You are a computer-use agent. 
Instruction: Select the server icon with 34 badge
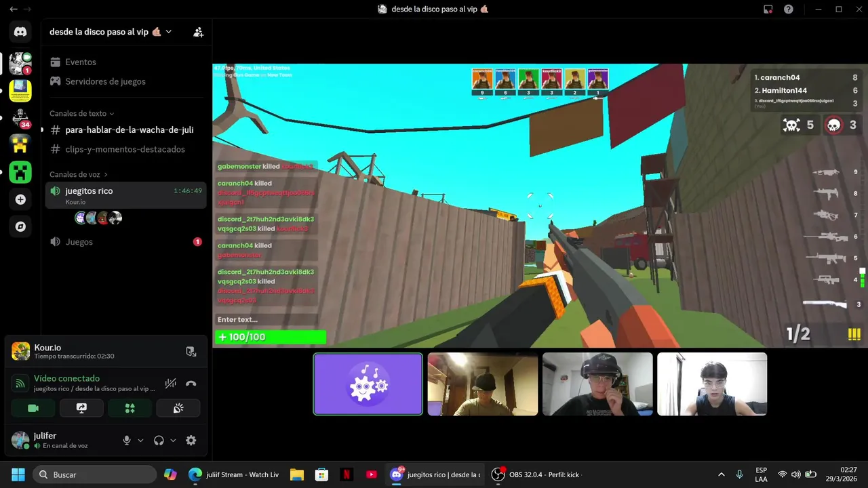tap(20, 117)
